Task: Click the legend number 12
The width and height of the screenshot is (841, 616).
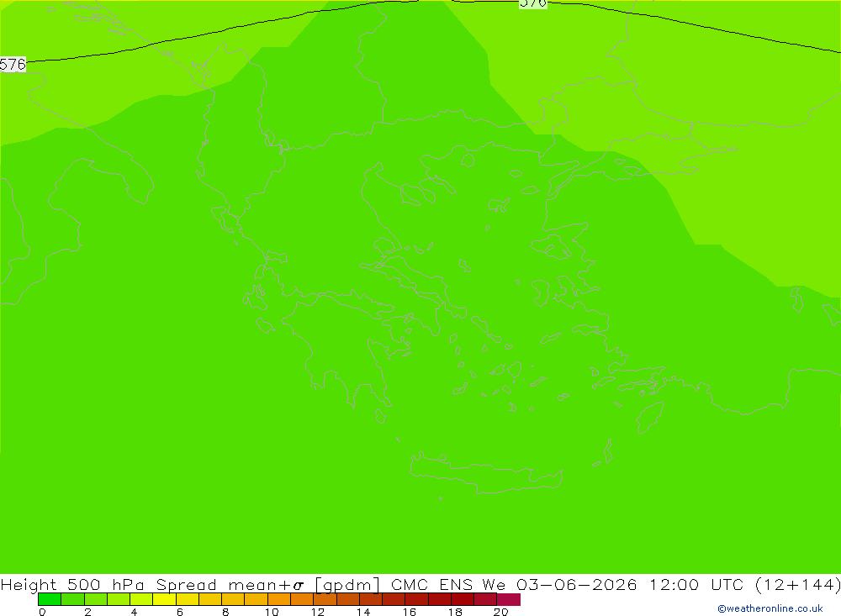Action: pos(318,612)
